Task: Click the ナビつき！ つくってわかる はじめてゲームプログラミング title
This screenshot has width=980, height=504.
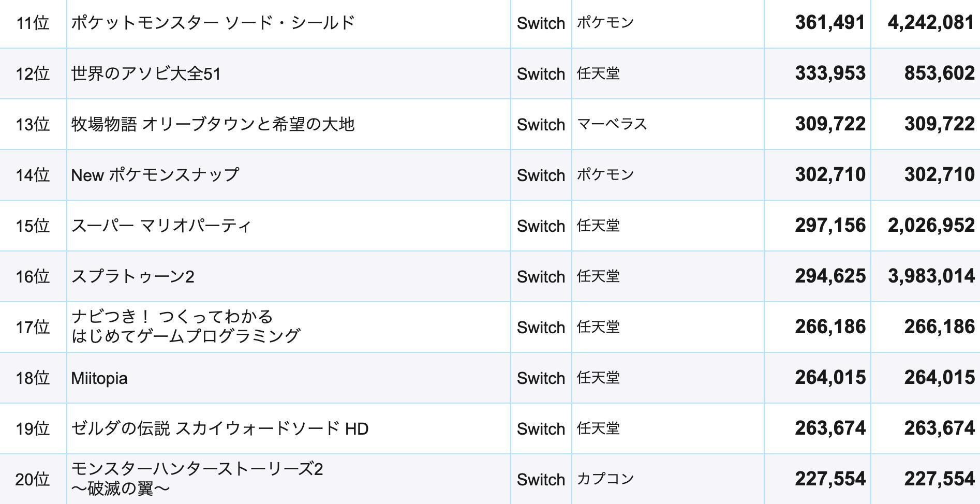Action: (185, 327)
